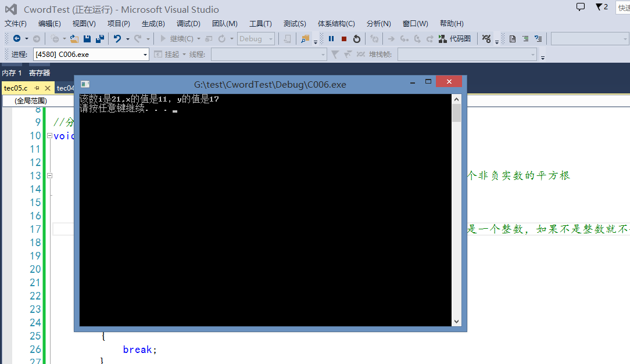Click the Redo arrow icon
Screen dimensions: 630x364
[138, 38]
